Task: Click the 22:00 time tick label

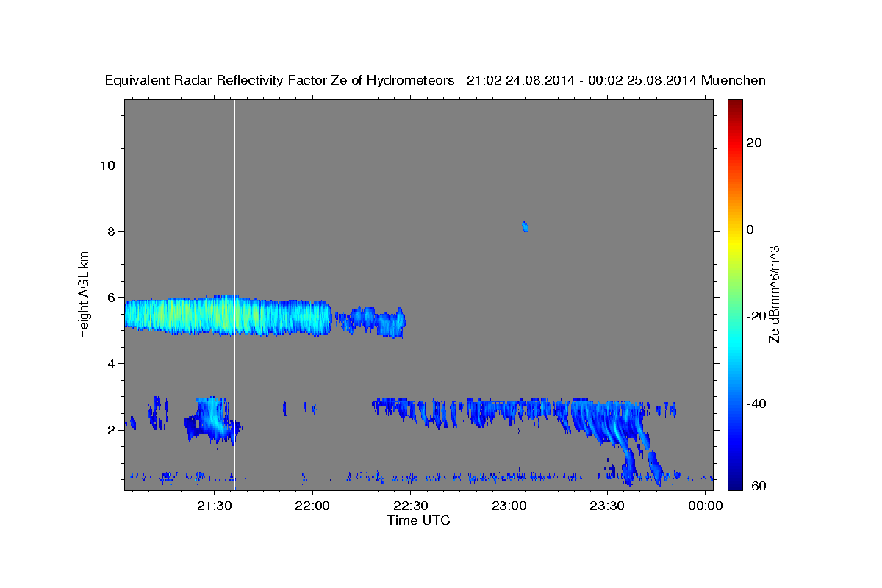Action: [x=312, y=506]
